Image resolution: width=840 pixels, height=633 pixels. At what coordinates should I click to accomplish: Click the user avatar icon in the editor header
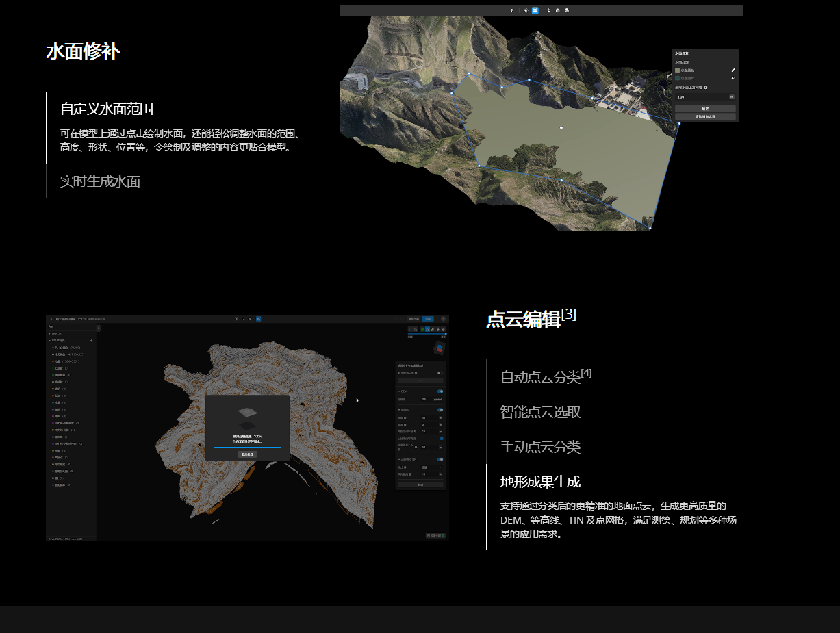[x=443, y=319]
